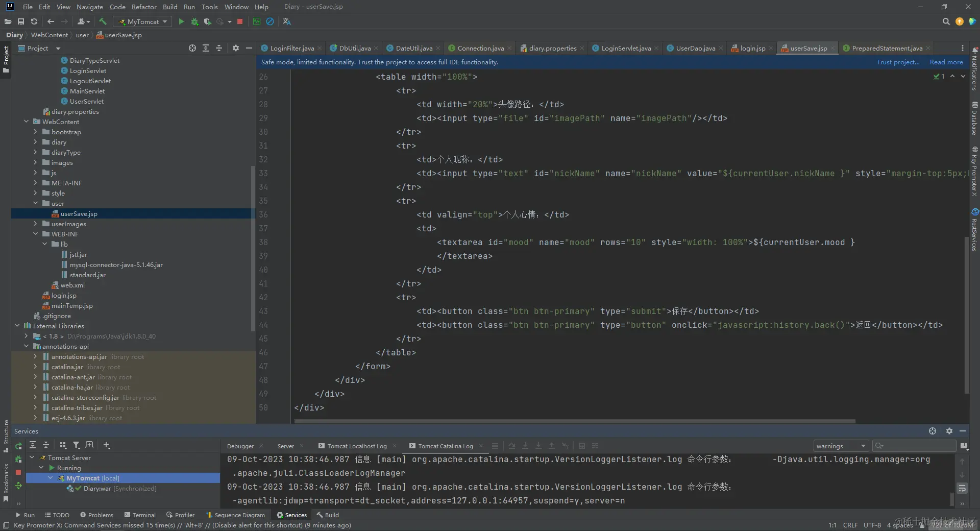Screen dimensions: 980x531
Task: Collapse the External Libraries node
Action: (17, 326)
